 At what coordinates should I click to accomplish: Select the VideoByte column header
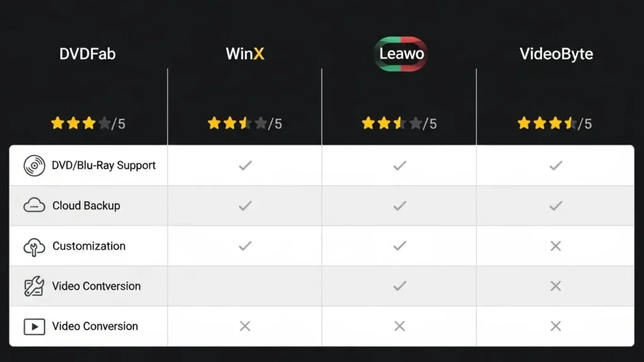coord(556,54)
